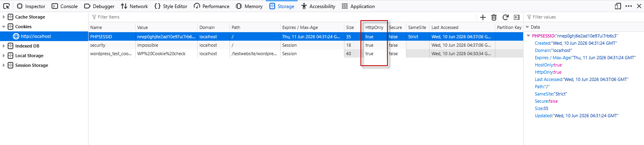Sort by the Value column header
Viewport: 644px width, 145px height.
pos(166,27)
